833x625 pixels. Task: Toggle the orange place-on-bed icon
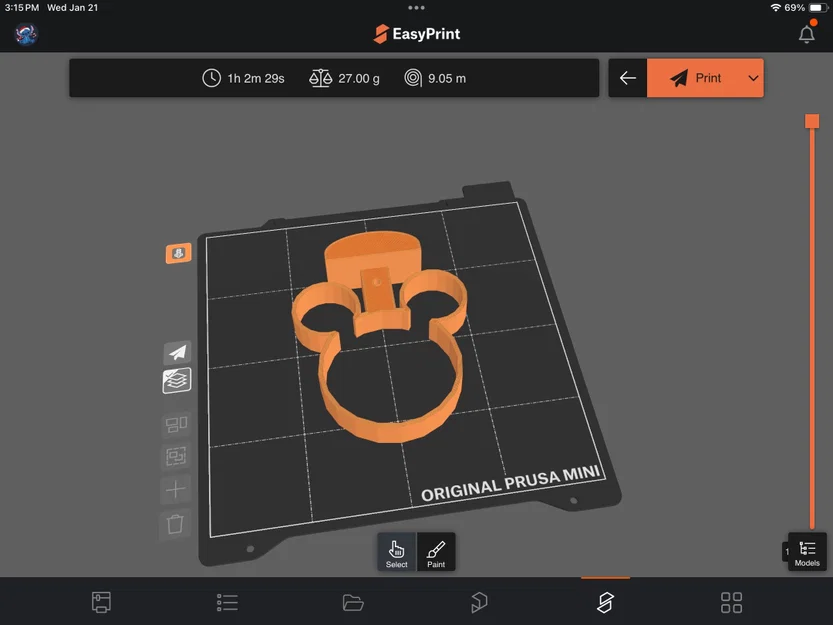point(178,254)
